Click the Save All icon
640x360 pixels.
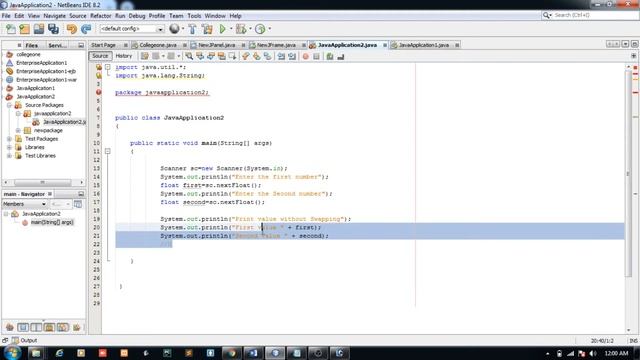click(53, 29)
